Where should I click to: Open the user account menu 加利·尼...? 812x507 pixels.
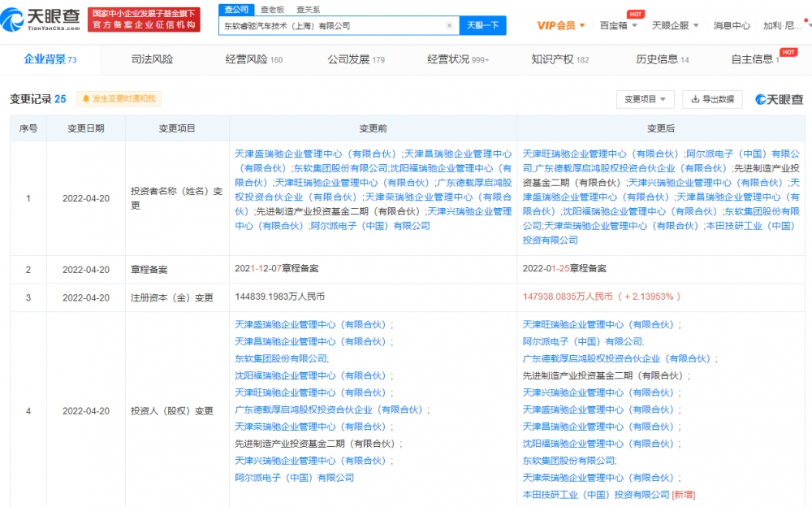(781, 25)
